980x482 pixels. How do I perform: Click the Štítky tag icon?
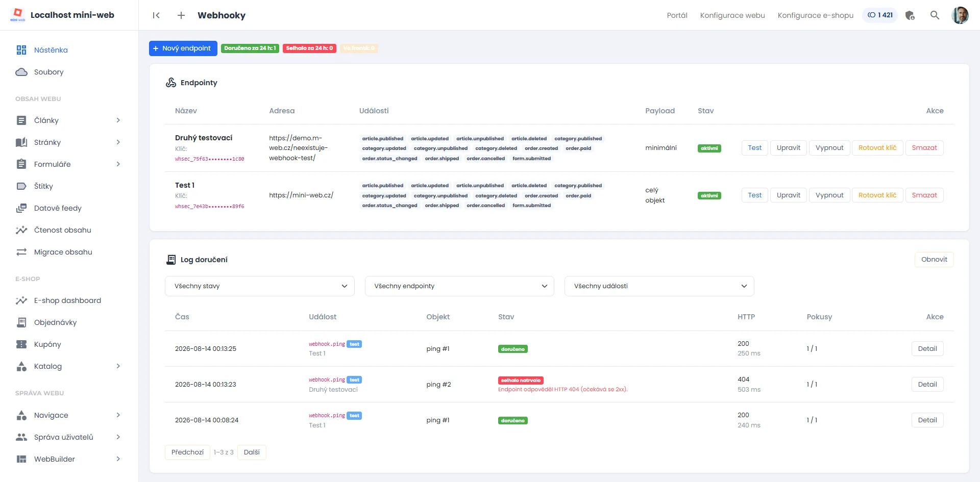point(21,186)
